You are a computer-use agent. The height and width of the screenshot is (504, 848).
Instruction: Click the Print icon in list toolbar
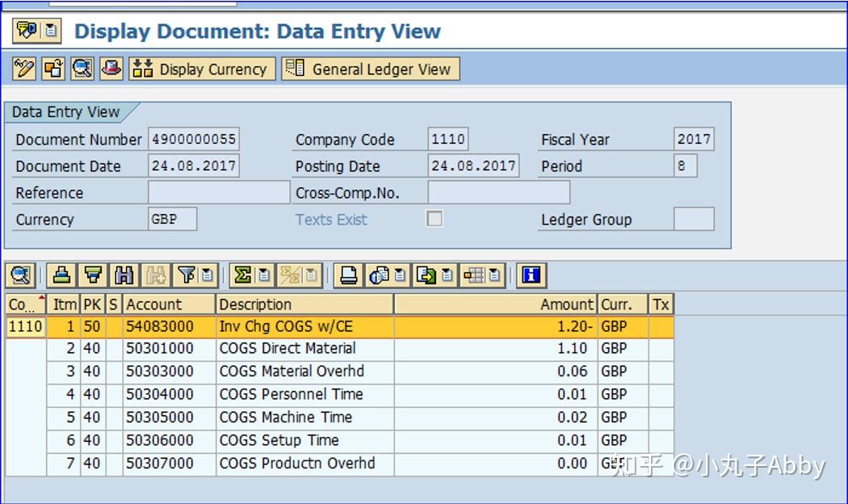click(x=348, y=275)
